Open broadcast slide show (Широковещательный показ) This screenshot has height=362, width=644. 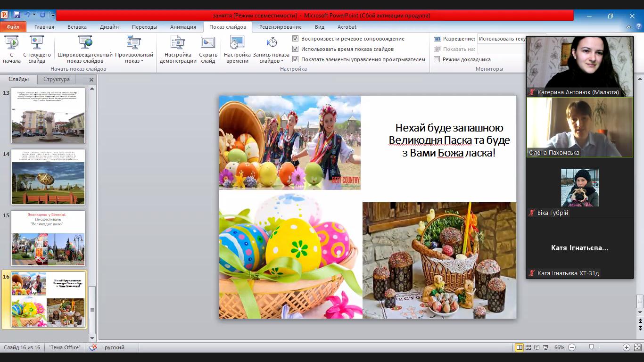click(x=85, y=49)
